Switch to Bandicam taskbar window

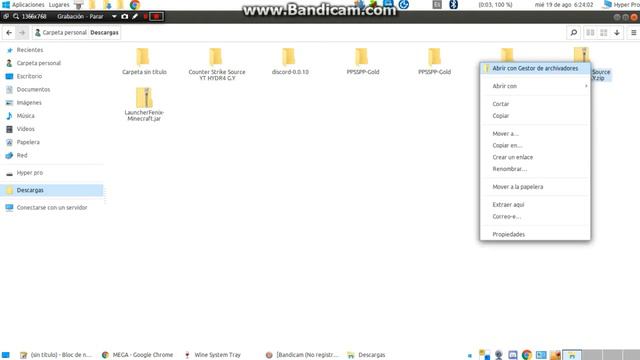tap(302, 355)
